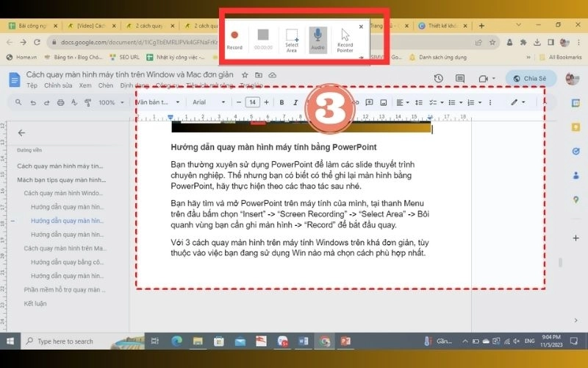Open the Xem menu
Viewport: 588px width, 368px height.
point(85,85)
